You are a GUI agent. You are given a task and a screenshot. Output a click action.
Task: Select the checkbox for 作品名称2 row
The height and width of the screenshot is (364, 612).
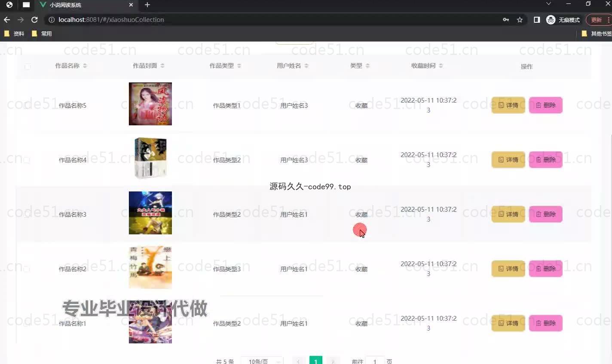click(27, 269)
